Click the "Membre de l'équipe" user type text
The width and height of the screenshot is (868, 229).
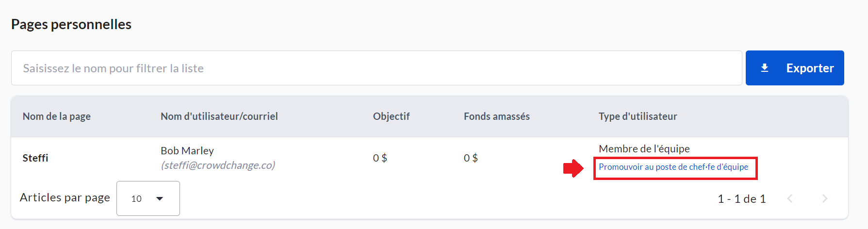644,149
